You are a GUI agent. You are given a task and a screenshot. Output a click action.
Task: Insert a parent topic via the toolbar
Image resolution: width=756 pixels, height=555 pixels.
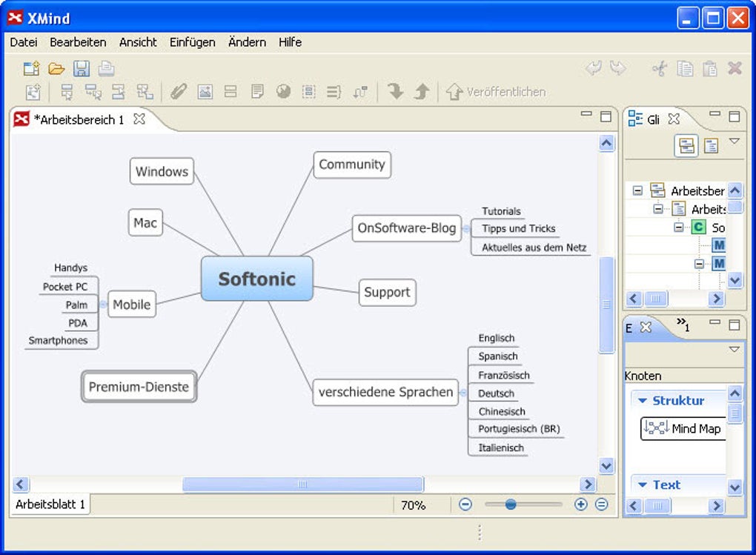coord(145,92)
